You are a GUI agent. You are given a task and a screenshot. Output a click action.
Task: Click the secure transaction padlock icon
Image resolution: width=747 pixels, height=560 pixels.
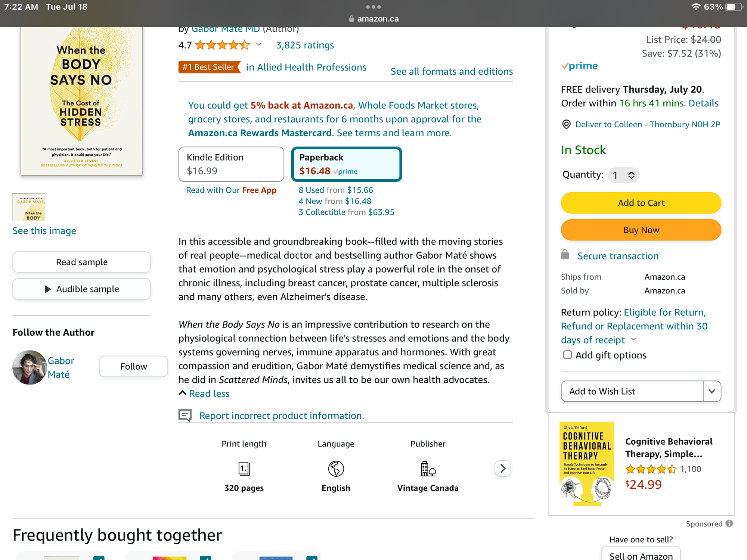[x=565, y=255]
